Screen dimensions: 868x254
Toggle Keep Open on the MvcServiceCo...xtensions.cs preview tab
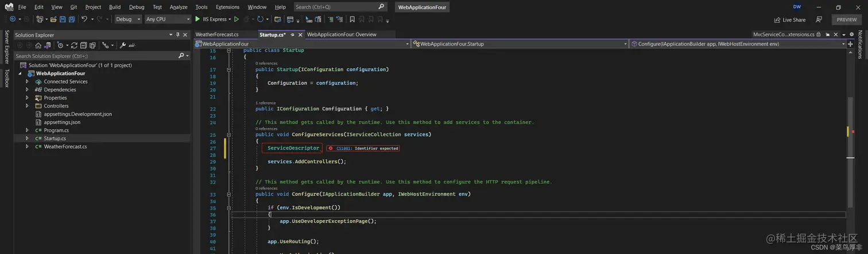(x=827, y=34)
